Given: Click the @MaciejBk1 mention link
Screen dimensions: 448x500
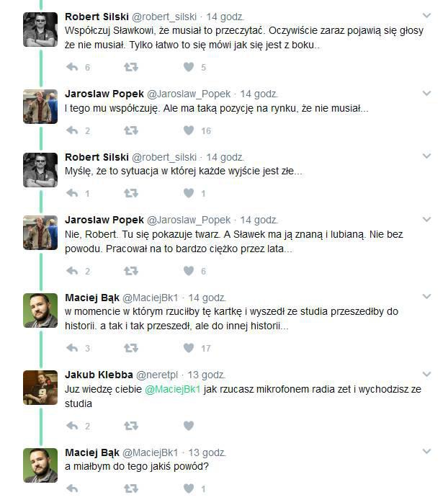Looking at the screenshot, I should click(172, 389).
